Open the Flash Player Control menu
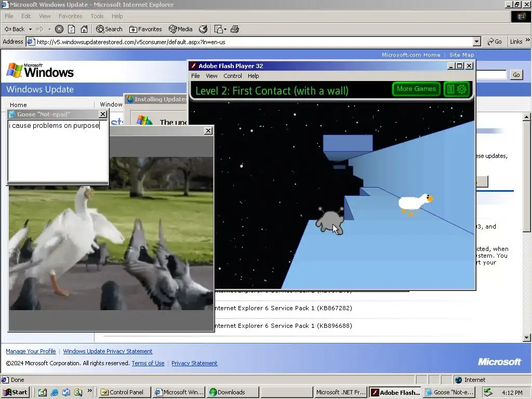Image resolution: width=532 pixels, height=399 pixels. click(232, 76)
